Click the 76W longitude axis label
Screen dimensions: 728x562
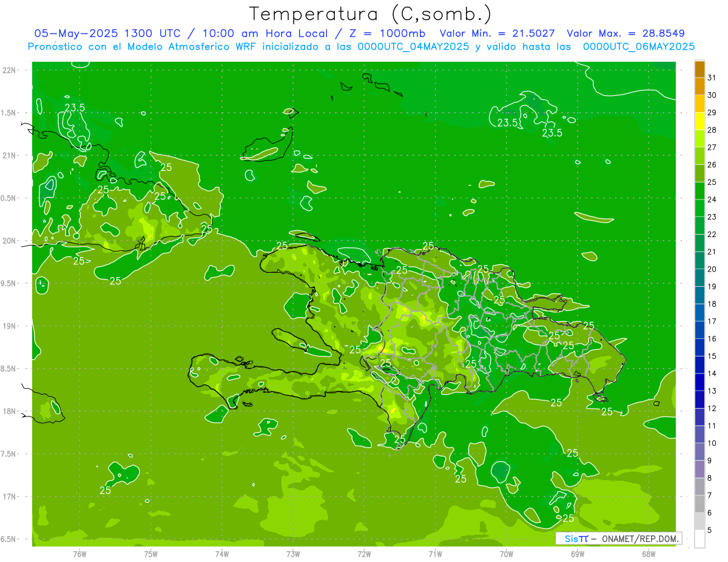tap(79, 554)
